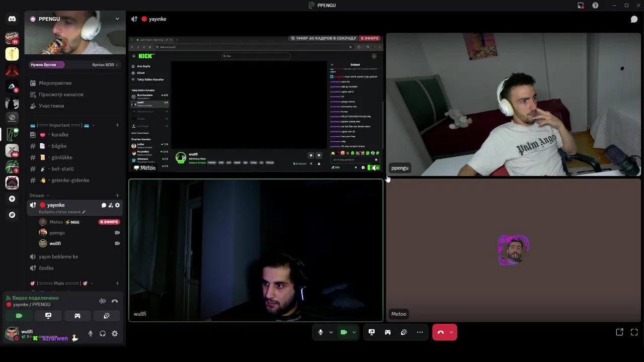Image resolution: width=644 pixels, height=362 pixels.
Task: Open Discord direct messages home icon
Action: pos(12,19)
